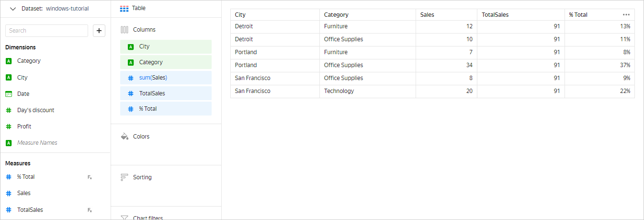Select the sum(Sales) field in Columns
The width and height of the screenshot is (644, 220).
(166, 78)
